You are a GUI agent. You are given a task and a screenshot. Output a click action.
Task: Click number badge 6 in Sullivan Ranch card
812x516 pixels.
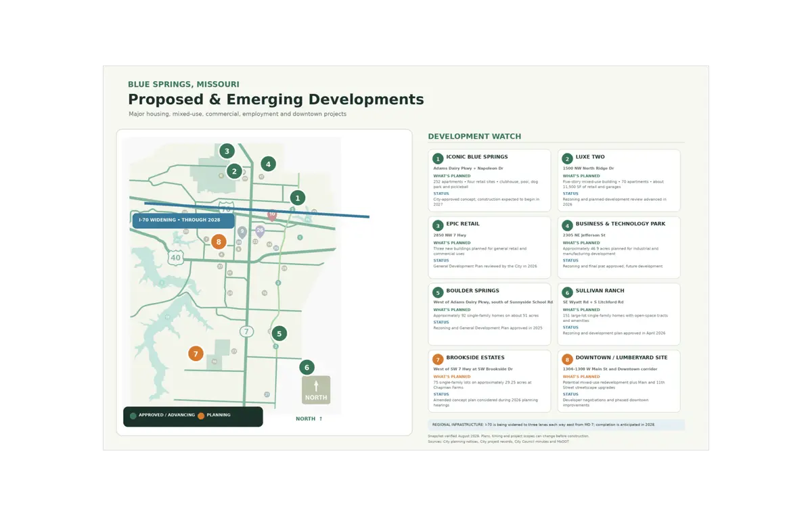[x=567, y=293]
